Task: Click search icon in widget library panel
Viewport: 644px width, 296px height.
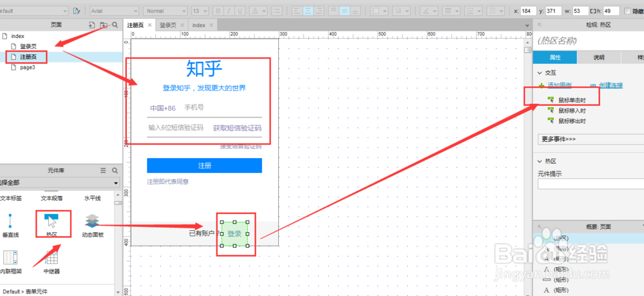Action: (x=115, y=170)
